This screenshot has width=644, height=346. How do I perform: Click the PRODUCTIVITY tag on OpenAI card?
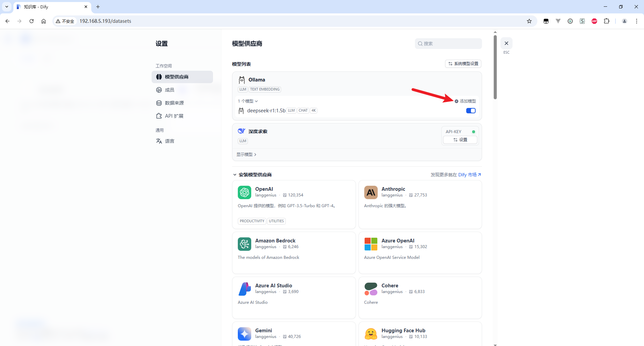point(252,221)
